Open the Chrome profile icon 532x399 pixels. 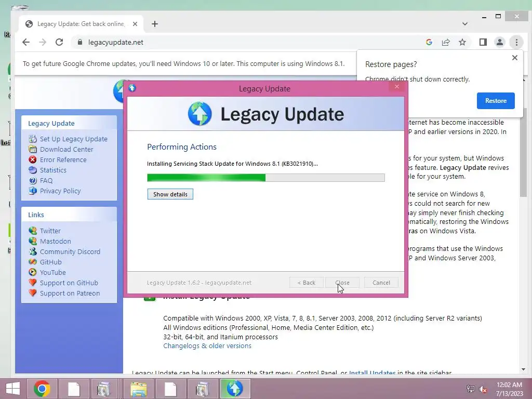pos(499,42)
